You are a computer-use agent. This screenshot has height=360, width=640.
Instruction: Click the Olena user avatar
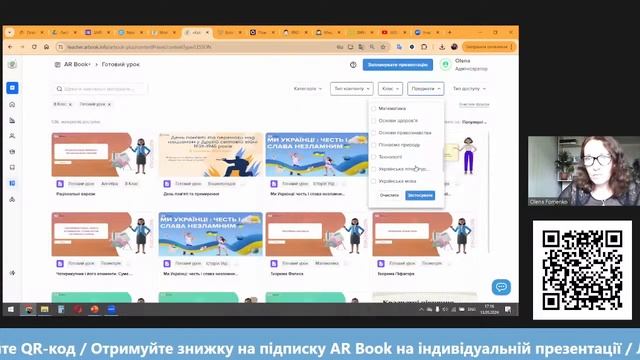pos(445,64)
